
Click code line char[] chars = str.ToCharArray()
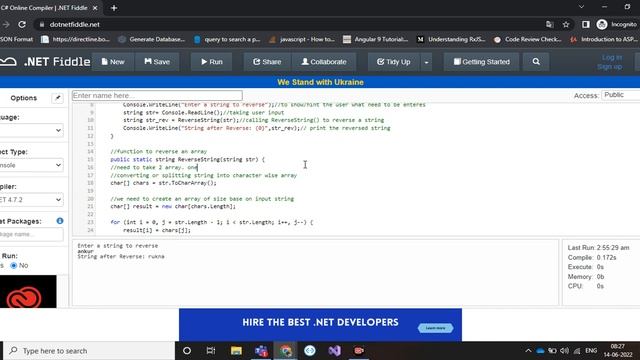click(x=163, y=183)
